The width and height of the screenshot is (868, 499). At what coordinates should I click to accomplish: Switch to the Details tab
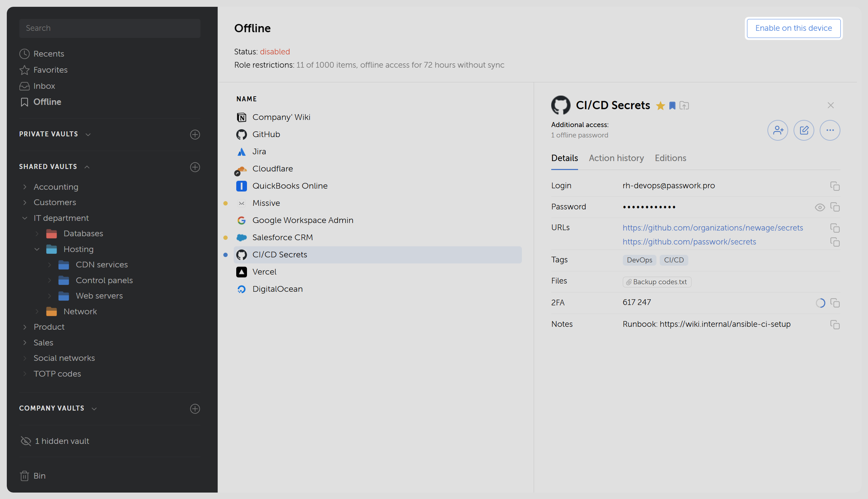tap(564, 158)
